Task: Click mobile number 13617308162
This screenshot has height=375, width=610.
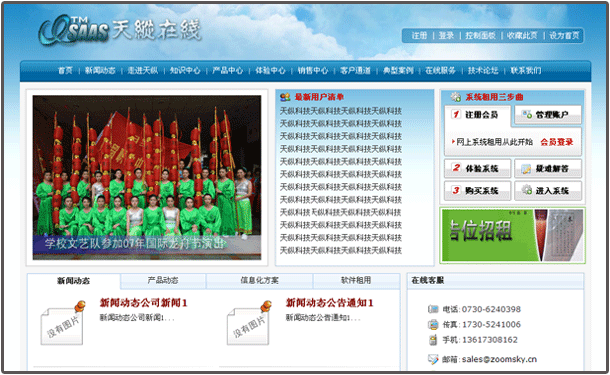Action: 490,340
